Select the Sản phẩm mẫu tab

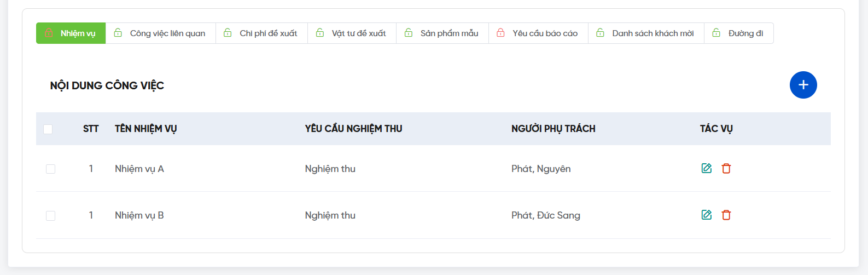(449, 33)
